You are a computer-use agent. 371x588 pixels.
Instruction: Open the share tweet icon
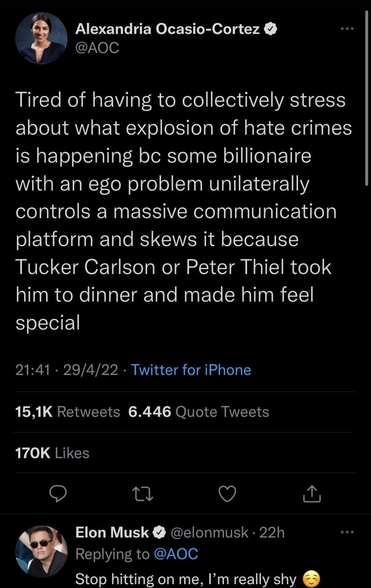pyautogui.click(x=312, y=493)
